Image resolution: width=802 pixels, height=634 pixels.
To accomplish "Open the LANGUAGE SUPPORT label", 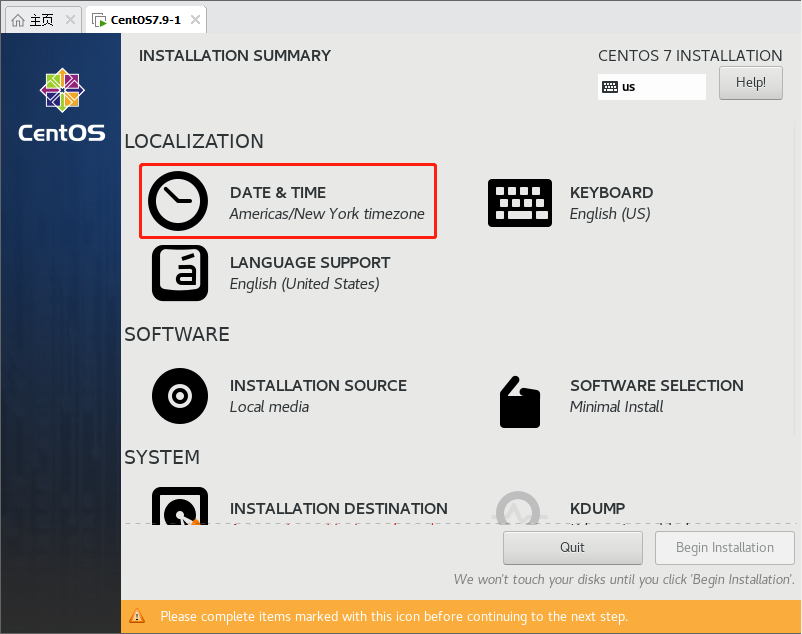I will [310, 263].
